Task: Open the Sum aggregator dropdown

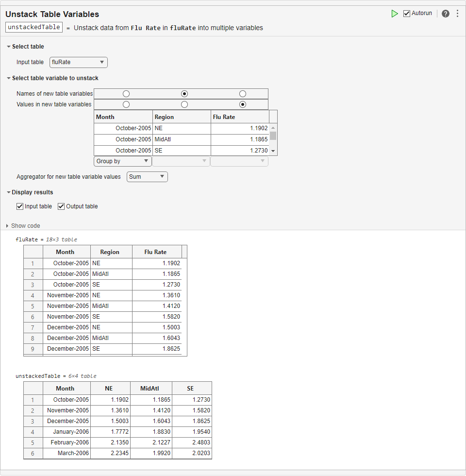Action: 147,177
